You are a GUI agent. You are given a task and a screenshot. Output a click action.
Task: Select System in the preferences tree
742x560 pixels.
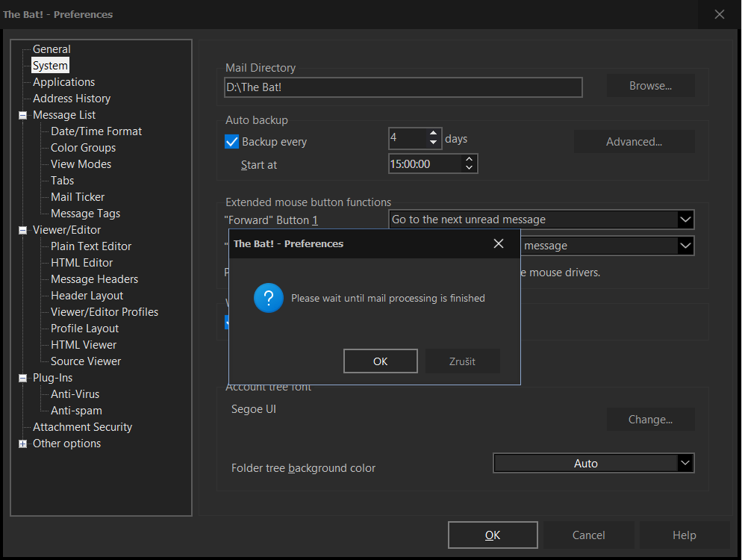50,65
